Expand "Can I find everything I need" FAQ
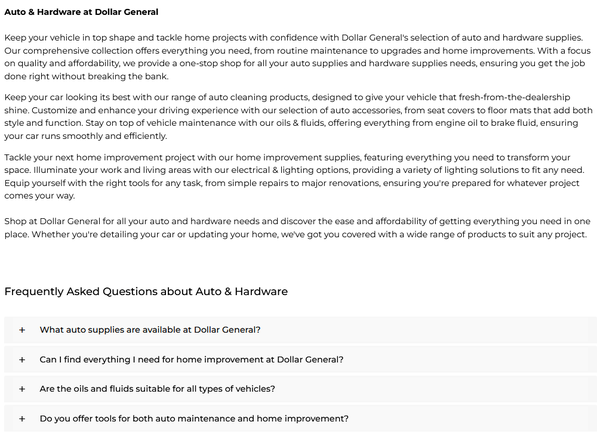 pyautogui.click(x=191, y=359)
